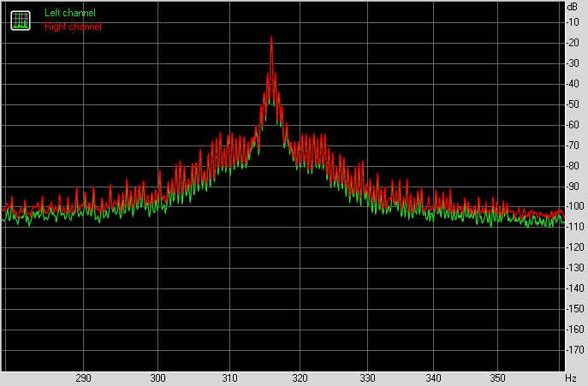The width and height of the screenshot is (588, 386).
Task: Click the -100 dB axis value
Action: click(575, 206)
